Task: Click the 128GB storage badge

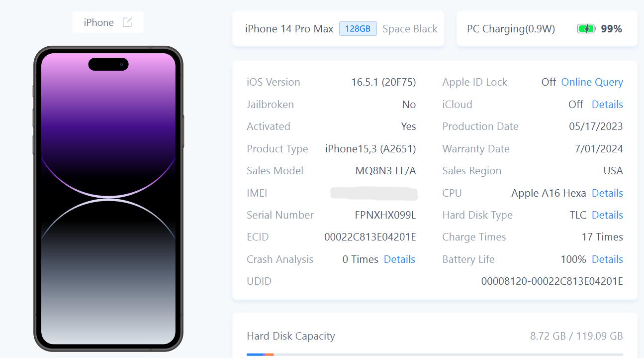Action: click(x=358, y=29)
